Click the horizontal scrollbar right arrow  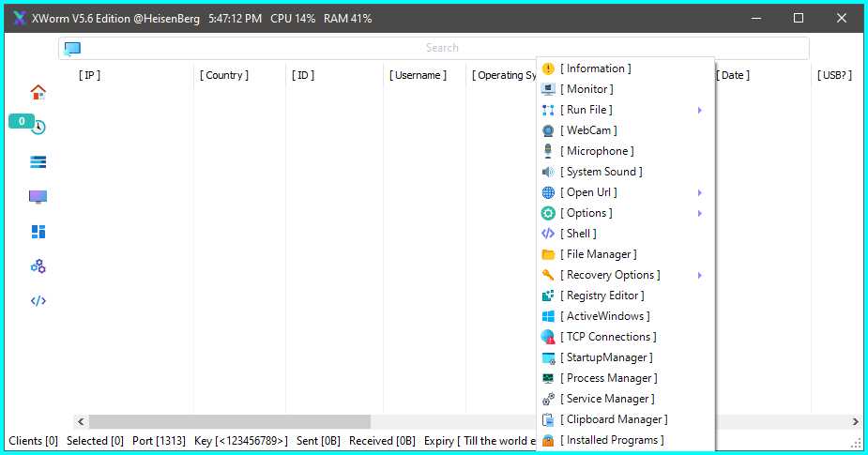tap(855, 422)
